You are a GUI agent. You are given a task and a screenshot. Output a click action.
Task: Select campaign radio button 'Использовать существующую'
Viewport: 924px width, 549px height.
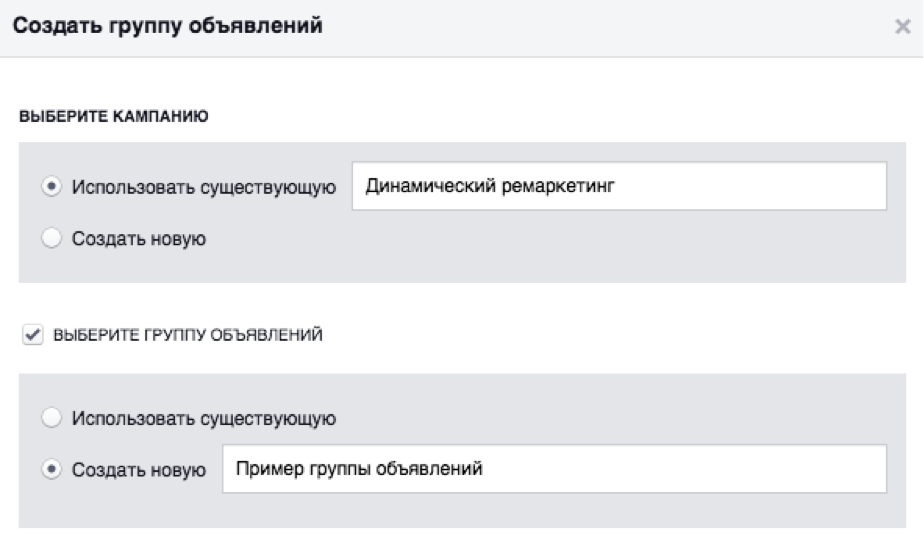(53, 187)
